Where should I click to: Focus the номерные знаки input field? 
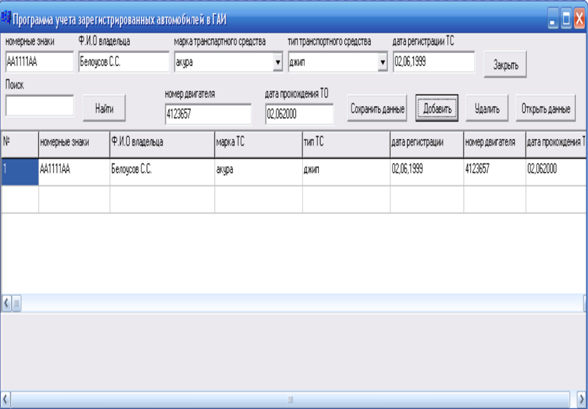(39, 62)
